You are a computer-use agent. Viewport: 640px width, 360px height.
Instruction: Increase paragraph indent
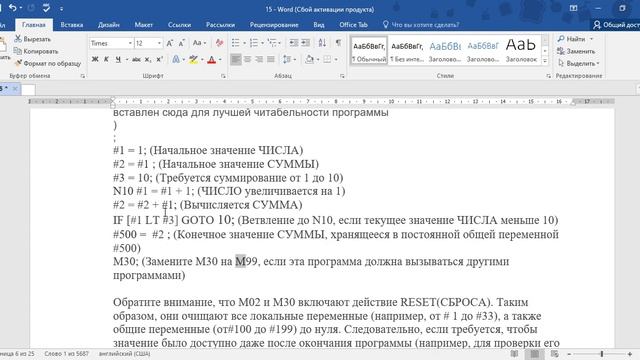pyautogui.click(x=305, y=43)
